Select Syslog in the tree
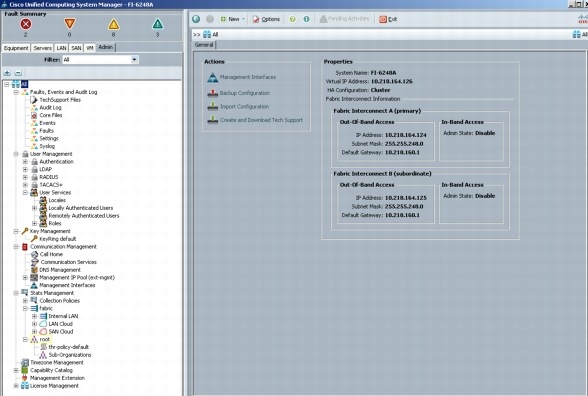 [x=47, y=146]
